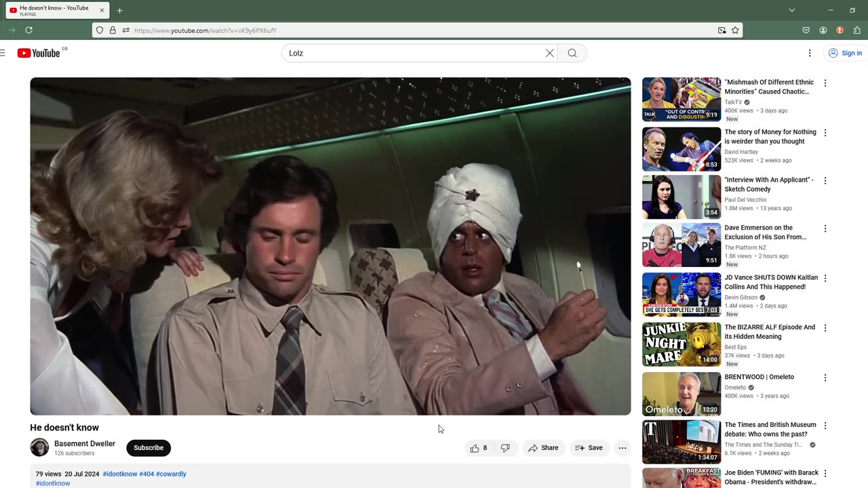
Task: Open the browser extensions icon
Action: 857,30
